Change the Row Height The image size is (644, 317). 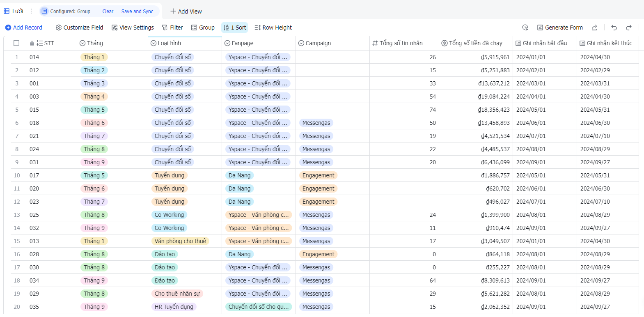tap(273, 28)
